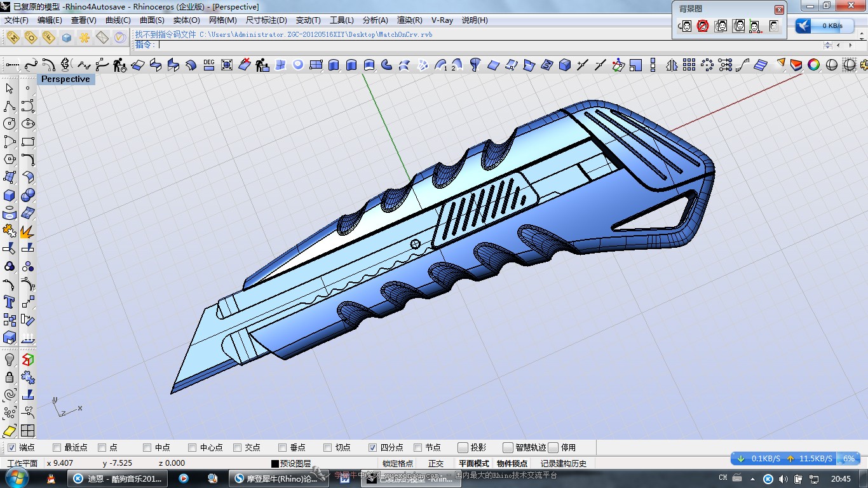Click the align background bitmap icon
This screenshot has width=868, height=488.
coord(756,26)
